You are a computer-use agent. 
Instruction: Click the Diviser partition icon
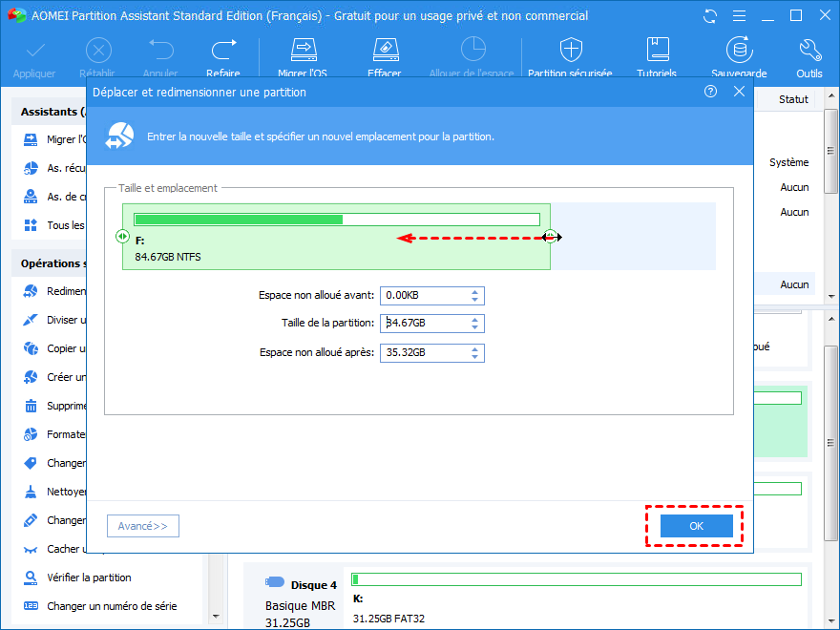click(31, 320)
